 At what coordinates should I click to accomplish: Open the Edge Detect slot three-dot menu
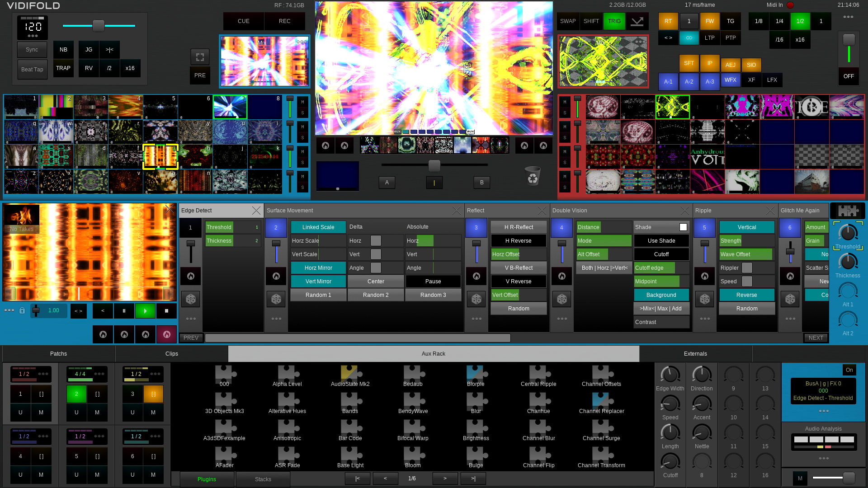point(191,319)
